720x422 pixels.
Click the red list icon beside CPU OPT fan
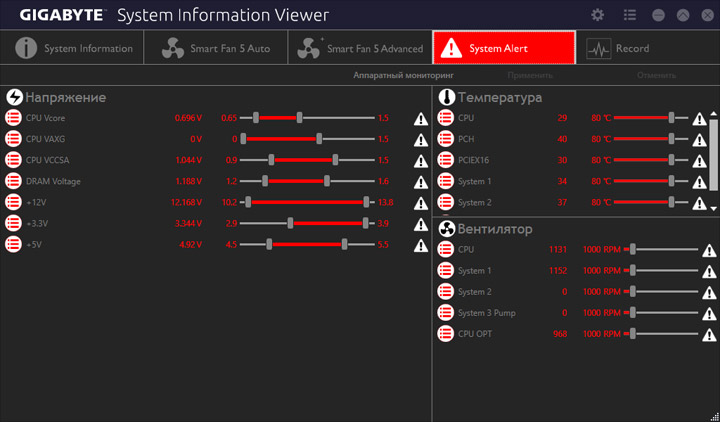[445, 334]
